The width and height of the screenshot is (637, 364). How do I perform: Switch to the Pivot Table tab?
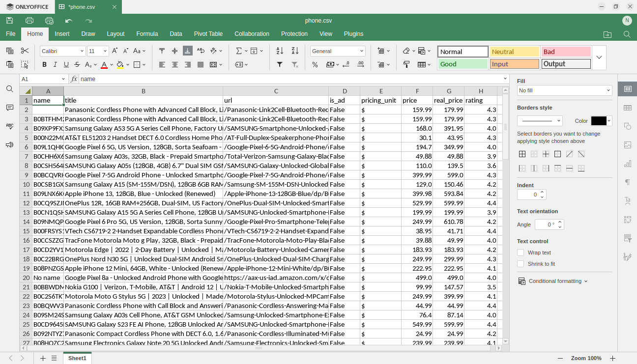pyautogui.click(x=208, y=34)
